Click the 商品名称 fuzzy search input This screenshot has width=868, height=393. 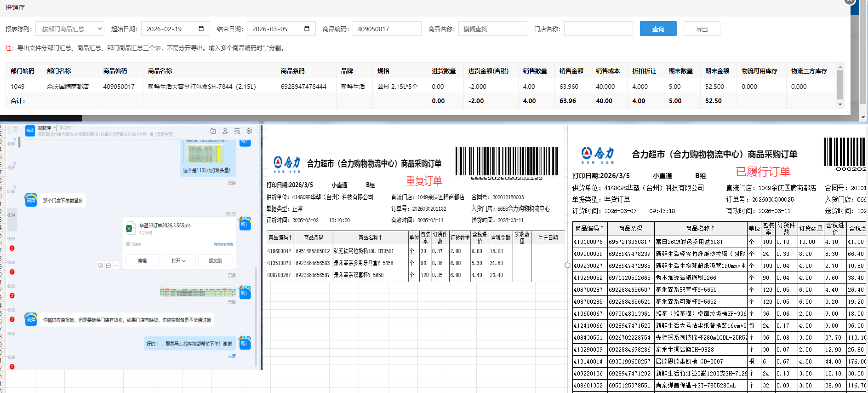(492, 29)
